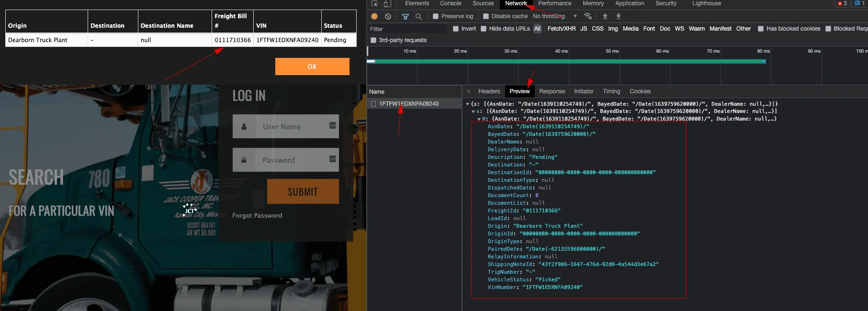Tick the 3rd-party requests checkbox

tap(373, 40)
